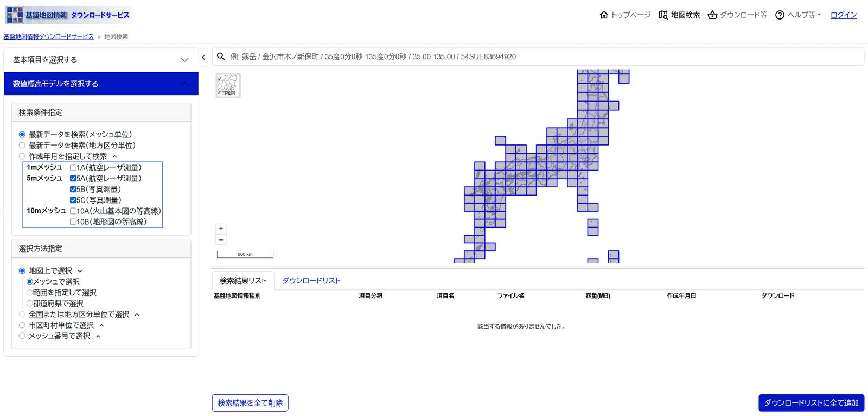Click 検索結果を全て削除 button
This screenshot has height=416, width=868.
pyautogui.click(x=250, y=403)
